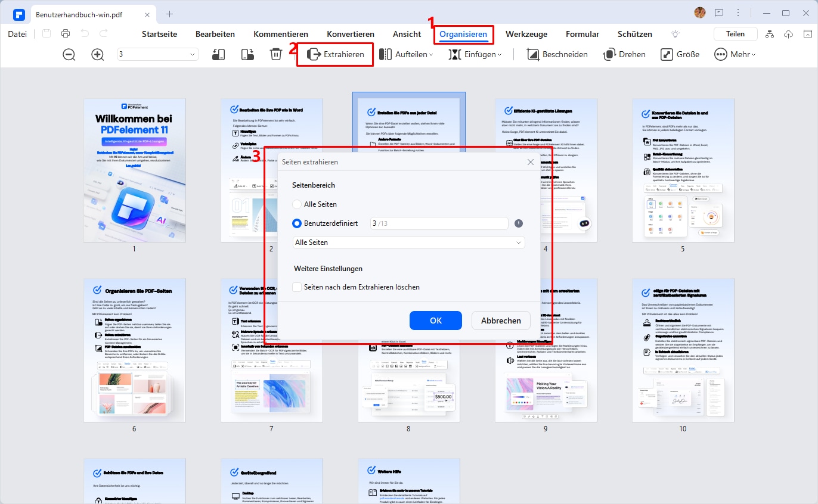
Task: Select the Beschneiden crop tool
Action: (x=557, y=54)
